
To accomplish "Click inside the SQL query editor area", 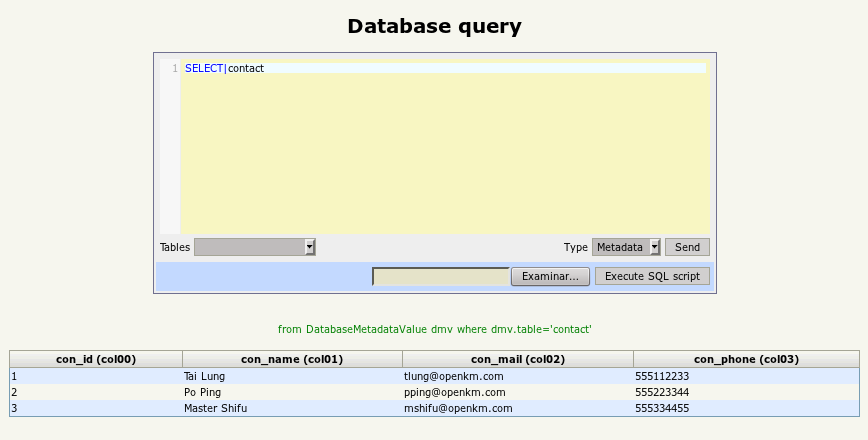I will click(x=445, y=147).
